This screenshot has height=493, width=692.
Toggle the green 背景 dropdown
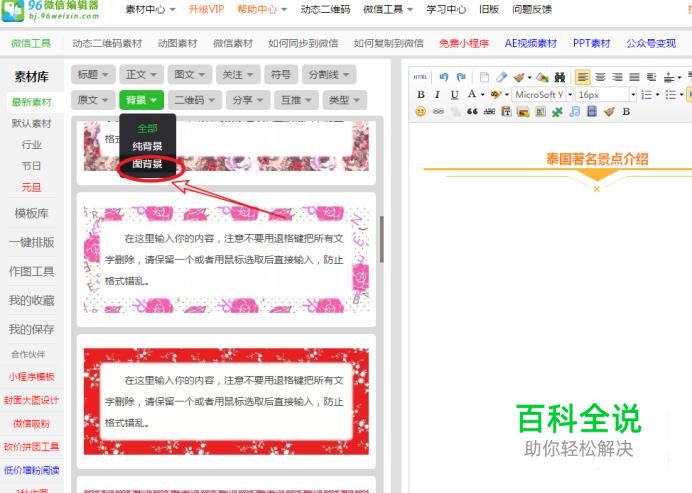coord(141,100)
